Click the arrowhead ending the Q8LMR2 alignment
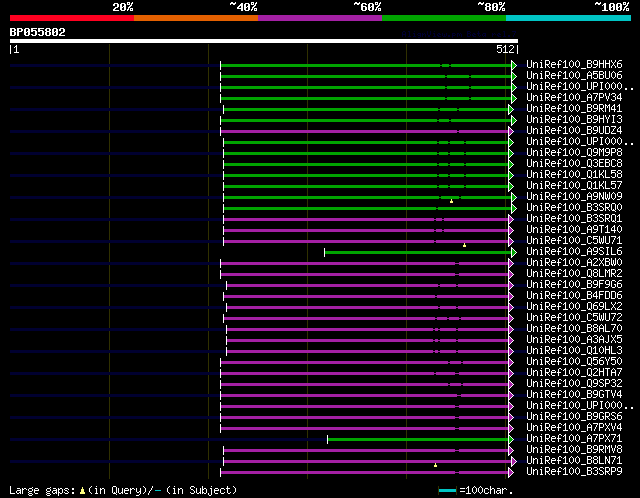 click(x=511, y=275)
